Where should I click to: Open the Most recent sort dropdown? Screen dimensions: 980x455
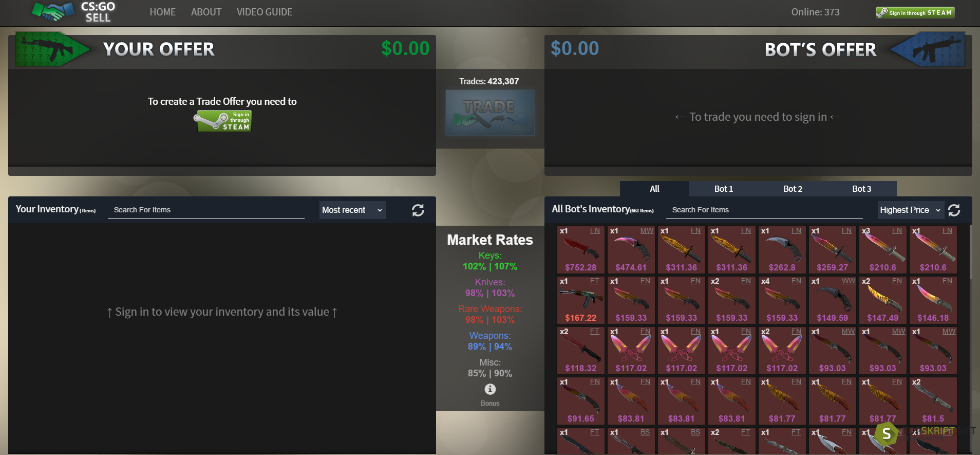[x=352, y=210]
